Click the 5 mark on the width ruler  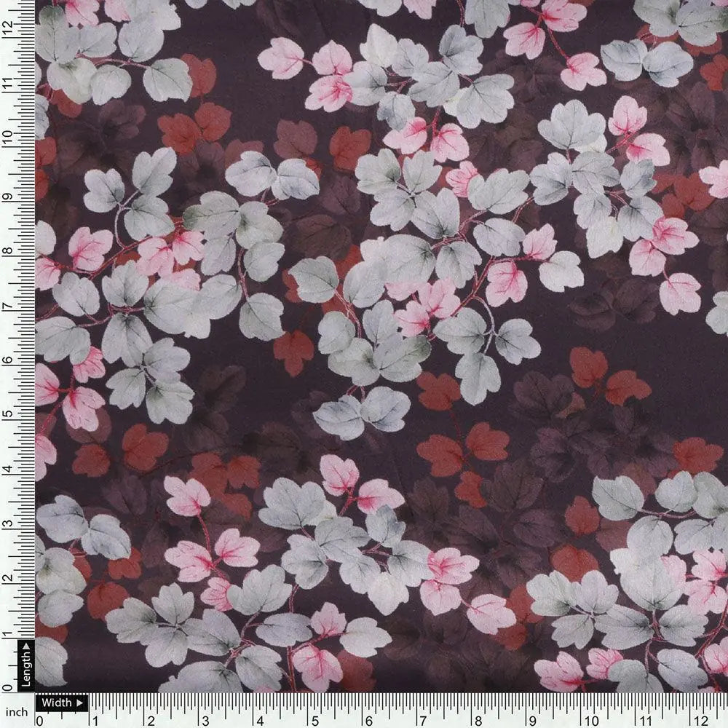click(314, 719)
